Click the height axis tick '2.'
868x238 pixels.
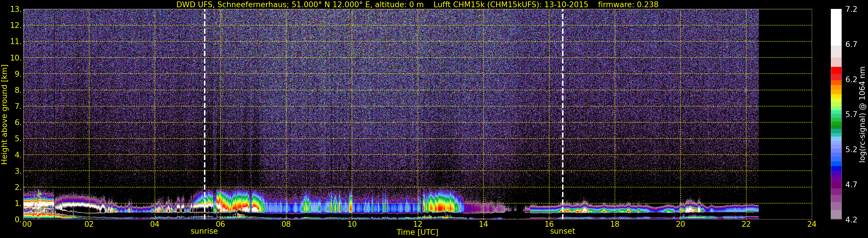18,188
